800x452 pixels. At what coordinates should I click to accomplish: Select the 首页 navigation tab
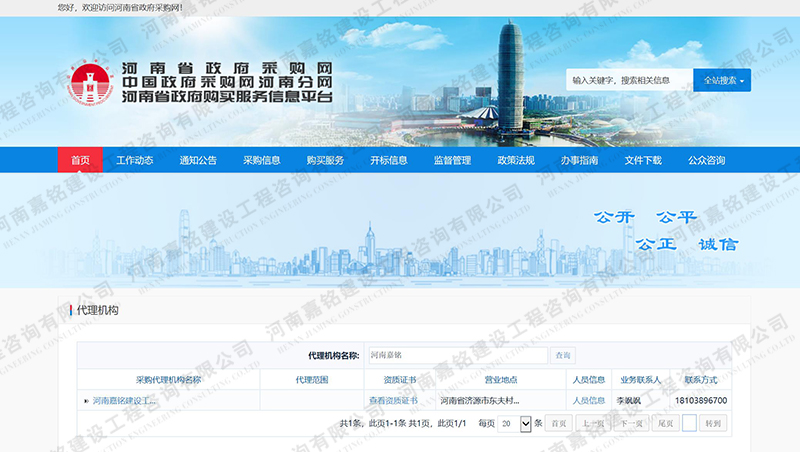80,160
